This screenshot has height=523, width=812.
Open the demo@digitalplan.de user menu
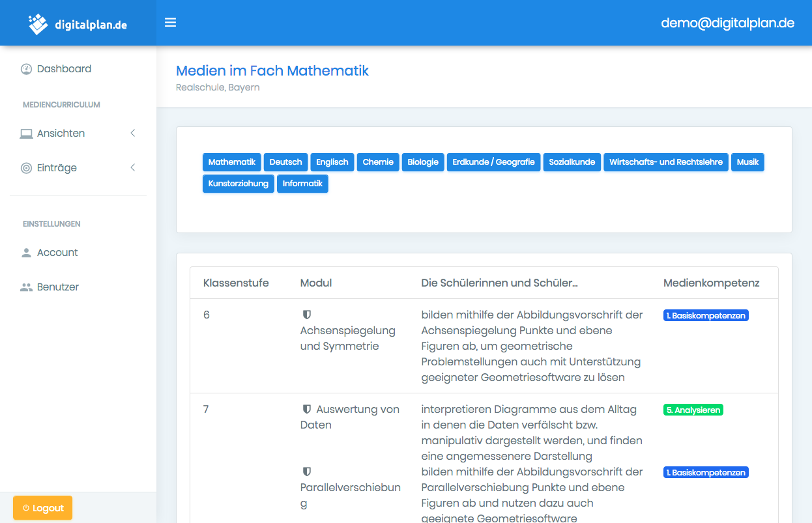[727, 23]
